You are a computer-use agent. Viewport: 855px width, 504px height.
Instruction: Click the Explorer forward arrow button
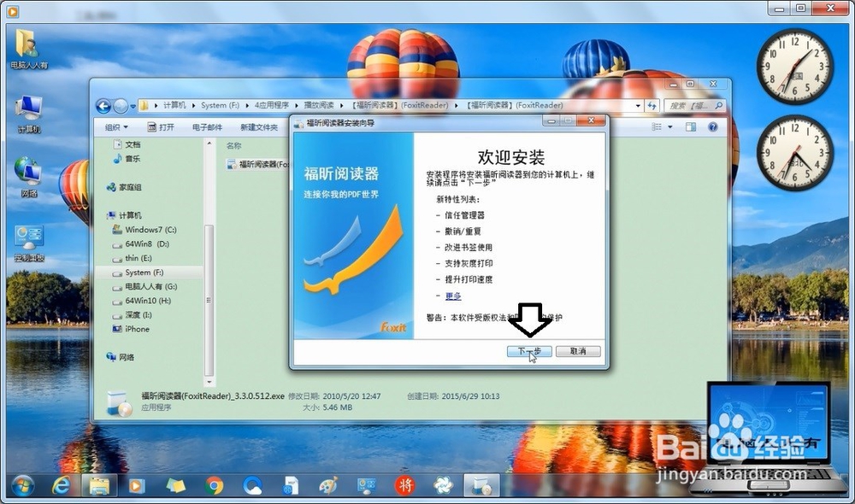[121, 106]
